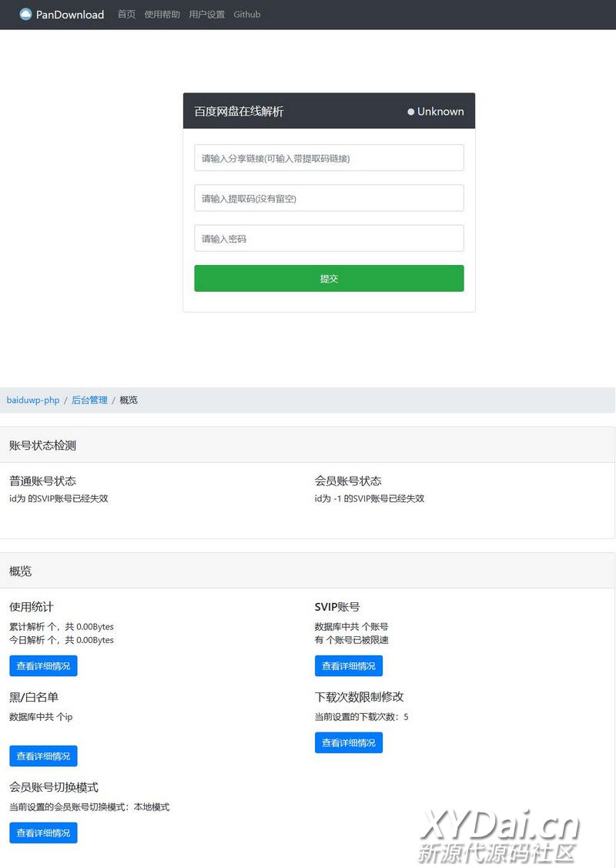Click the XYDai.cn watermark logo
616x868 pixels.
tap(499, 836)
